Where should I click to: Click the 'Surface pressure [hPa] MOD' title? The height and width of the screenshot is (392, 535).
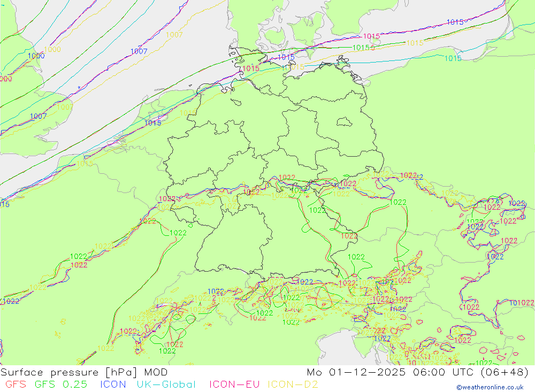coord(84,372)
